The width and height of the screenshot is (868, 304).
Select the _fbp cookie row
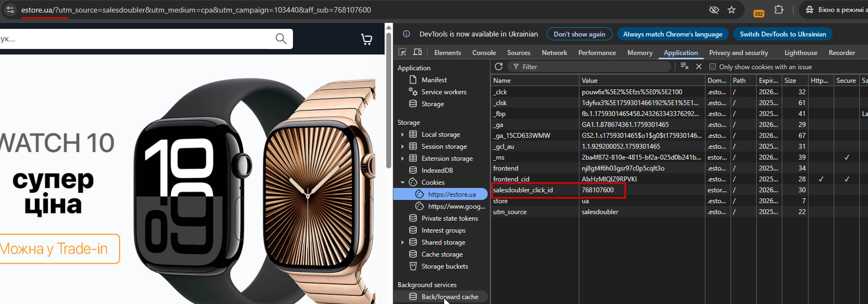click(x=679, y=114)
